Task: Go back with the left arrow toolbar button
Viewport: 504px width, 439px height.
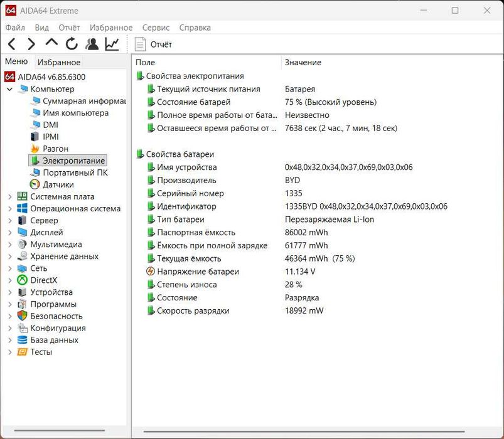Action: pyautogui.click(x=11, y=44)
